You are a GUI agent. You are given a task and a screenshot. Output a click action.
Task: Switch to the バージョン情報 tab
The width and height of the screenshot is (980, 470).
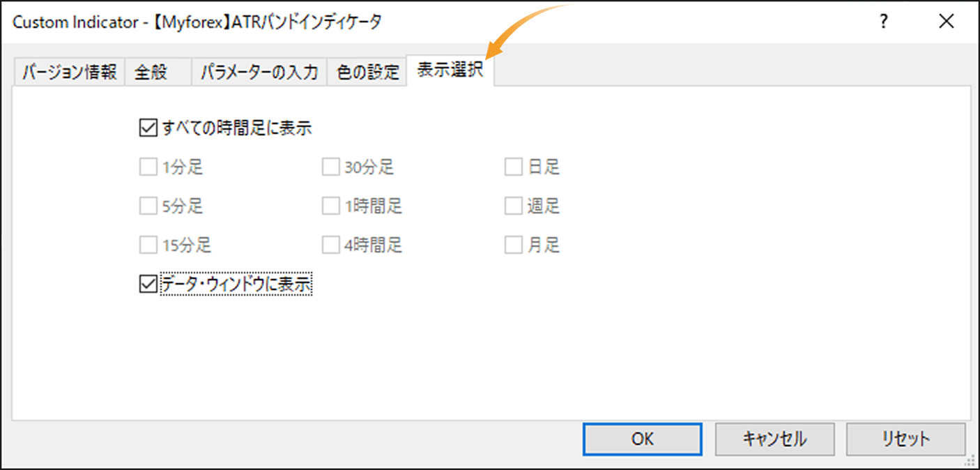click(68, 71)
